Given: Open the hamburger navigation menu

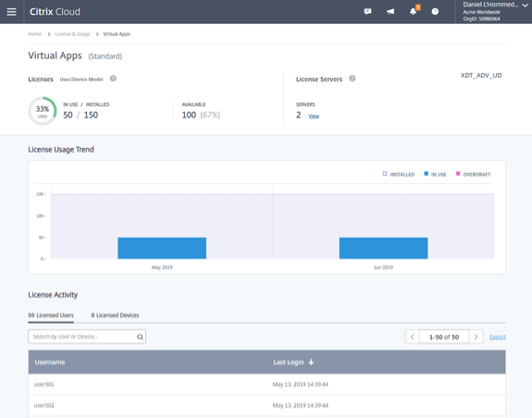Looking at the screenshot, I should point(11,12).
